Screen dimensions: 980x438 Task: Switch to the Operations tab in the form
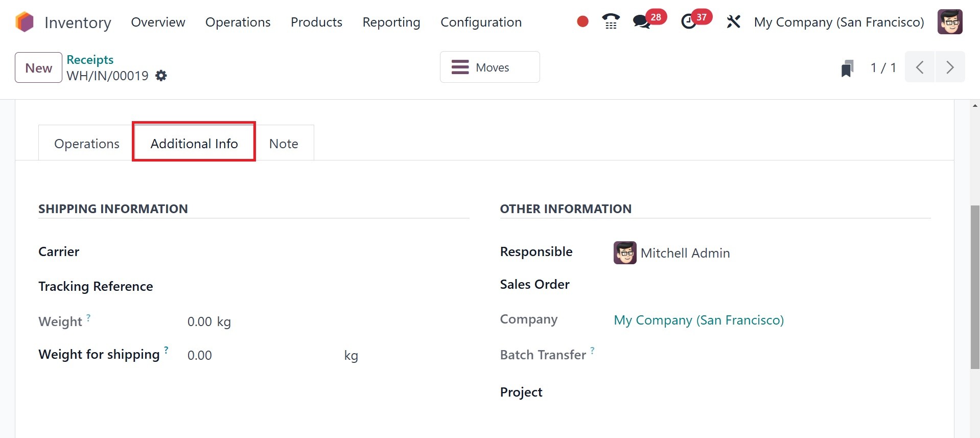click(x=86, y=144)
